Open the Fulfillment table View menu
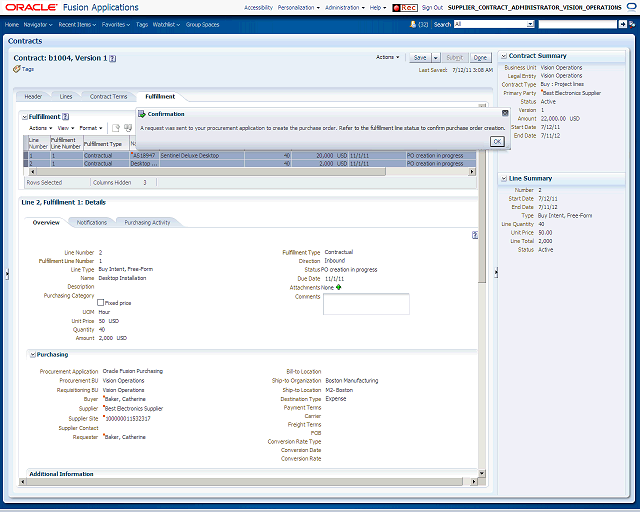The width and height of the screenshot is (640, 512). 66,128
